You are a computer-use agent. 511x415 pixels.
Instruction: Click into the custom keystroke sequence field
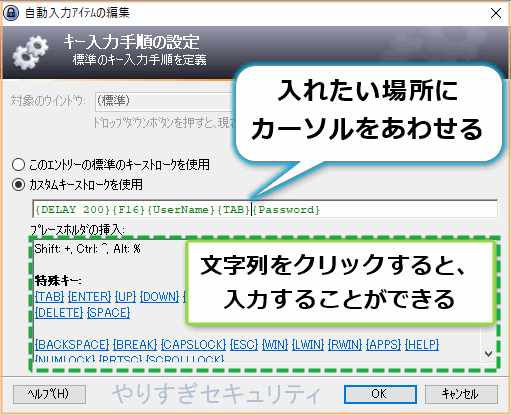pos(265,209)
